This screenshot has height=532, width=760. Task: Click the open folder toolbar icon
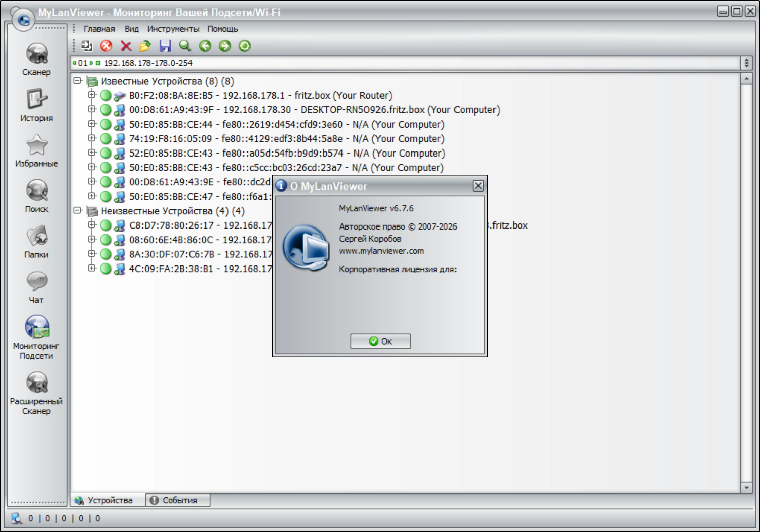(x=145, y=46)
